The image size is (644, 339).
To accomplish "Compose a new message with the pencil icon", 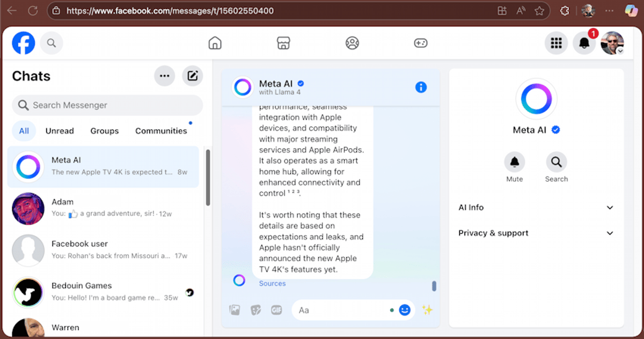I will click(x=192, y=76).
